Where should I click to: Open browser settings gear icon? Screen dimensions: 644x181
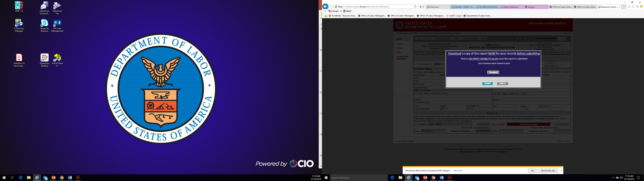click(637, 7)
